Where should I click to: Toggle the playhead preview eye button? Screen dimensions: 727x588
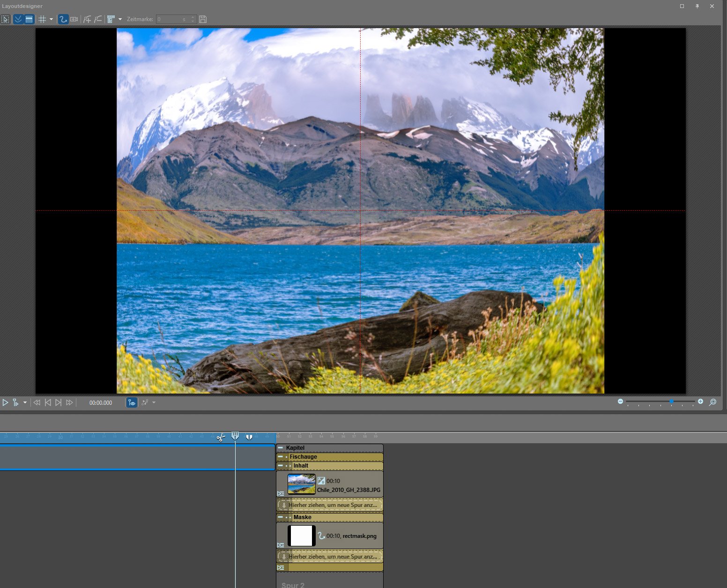point(132,402)
